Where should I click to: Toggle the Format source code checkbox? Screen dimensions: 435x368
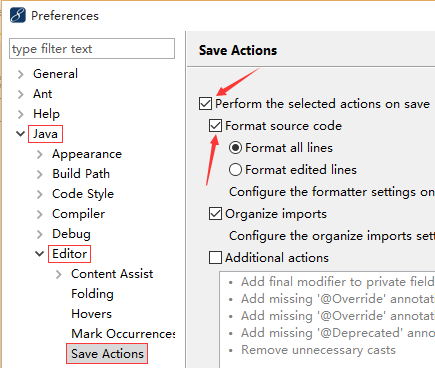coord(215,126)
